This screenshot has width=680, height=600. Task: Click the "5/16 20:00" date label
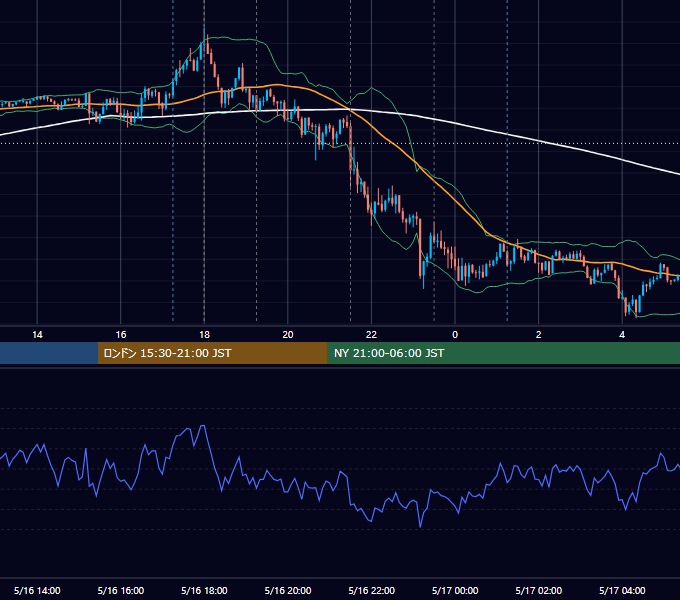pos(288,590)
